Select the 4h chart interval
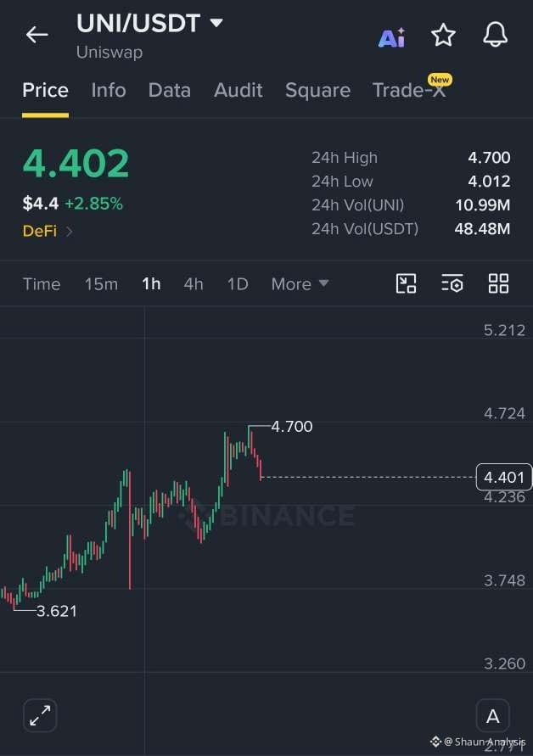 (194, 284)
